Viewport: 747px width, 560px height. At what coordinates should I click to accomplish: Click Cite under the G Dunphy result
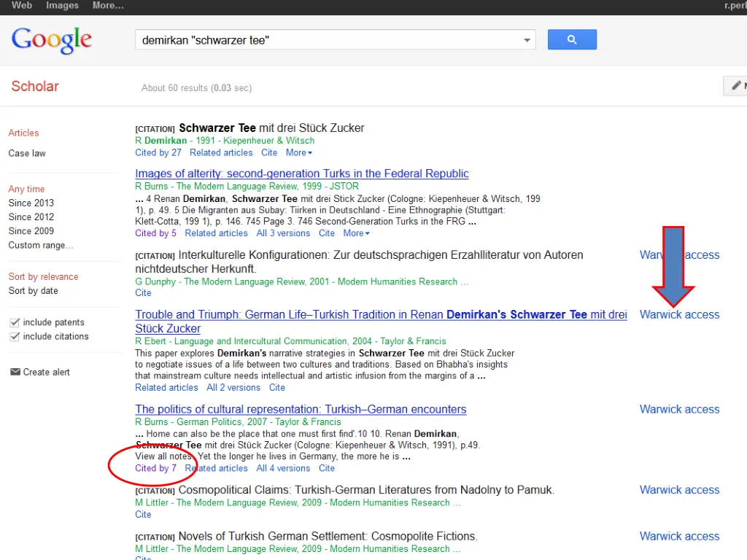tap(143, 293)
